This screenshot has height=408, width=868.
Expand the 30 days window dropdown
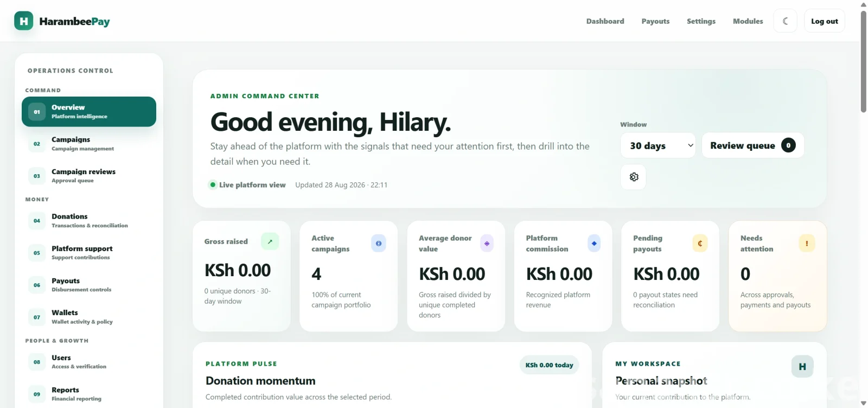[658, 145]
